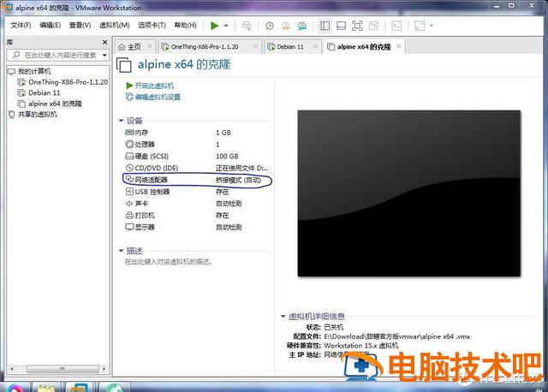This screenshot has width=548, height=392.
Task: Open the 帮助(H) menu
Action: (x=186, y=25)
